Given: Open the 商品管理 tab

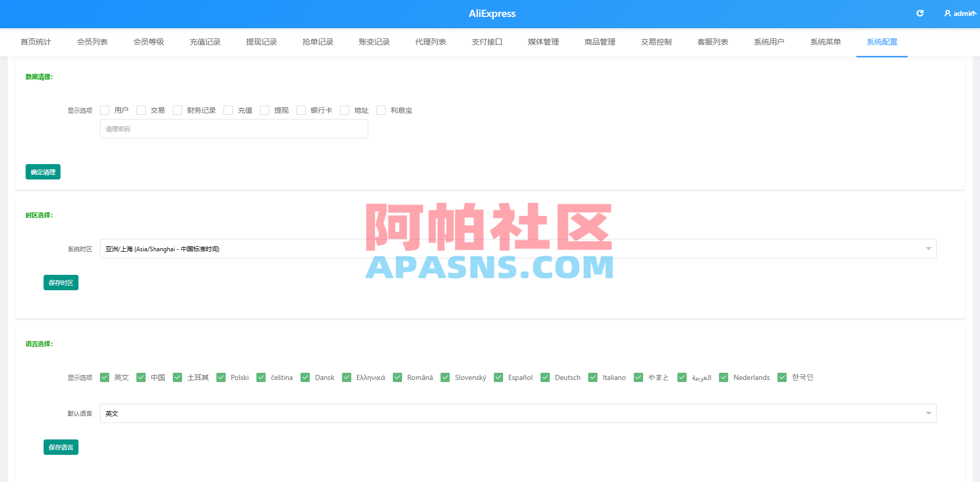Looking at the screenshot, I should click(600, 42).
